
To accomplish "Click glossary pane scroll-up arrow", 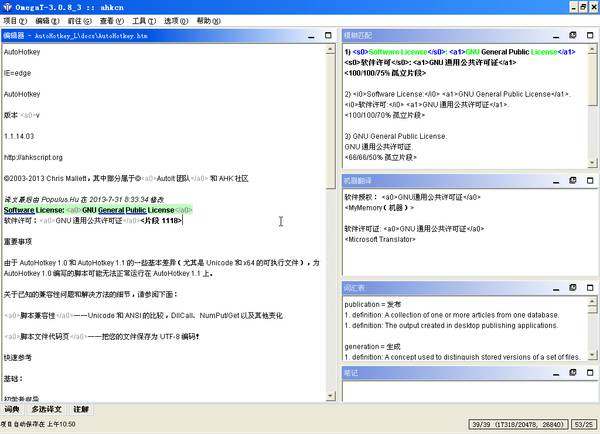I will coord(592,301).
